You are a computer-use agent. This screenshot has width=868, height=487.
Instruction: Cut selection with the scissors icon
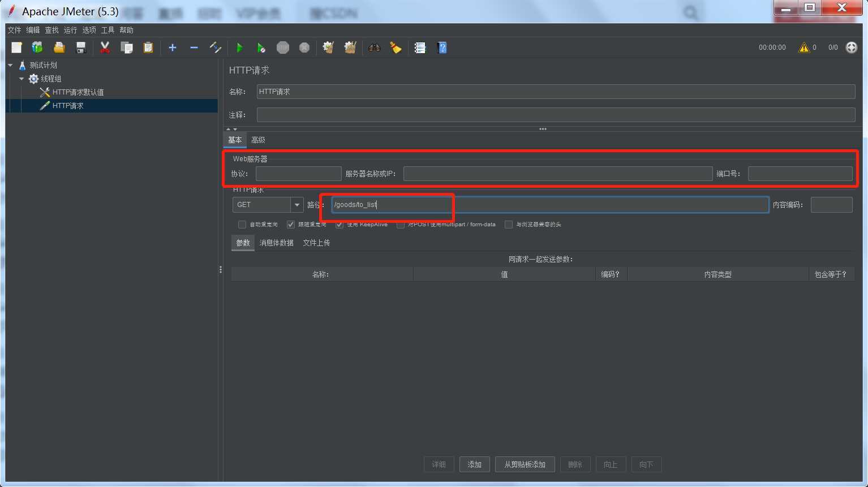pyautogui.click(x=105, y=48)
